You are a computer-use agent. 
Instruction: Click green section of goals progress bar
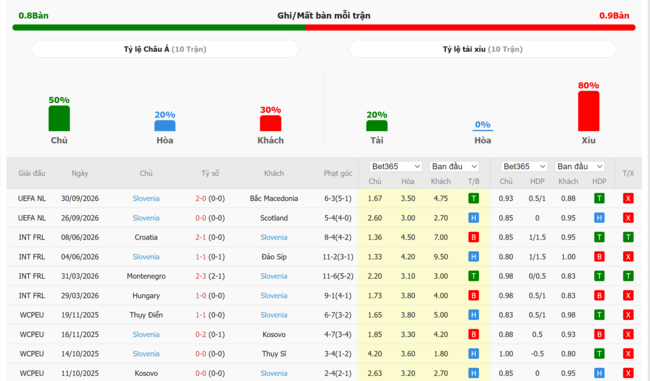tap(159, 27)
